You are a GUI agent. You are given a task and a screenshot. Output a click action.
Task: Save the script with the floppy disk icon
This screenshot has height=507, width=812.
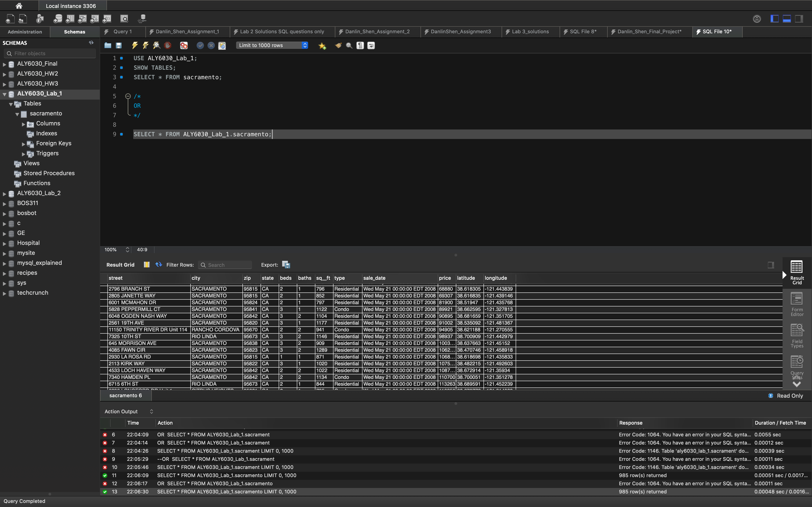(118, 45)
